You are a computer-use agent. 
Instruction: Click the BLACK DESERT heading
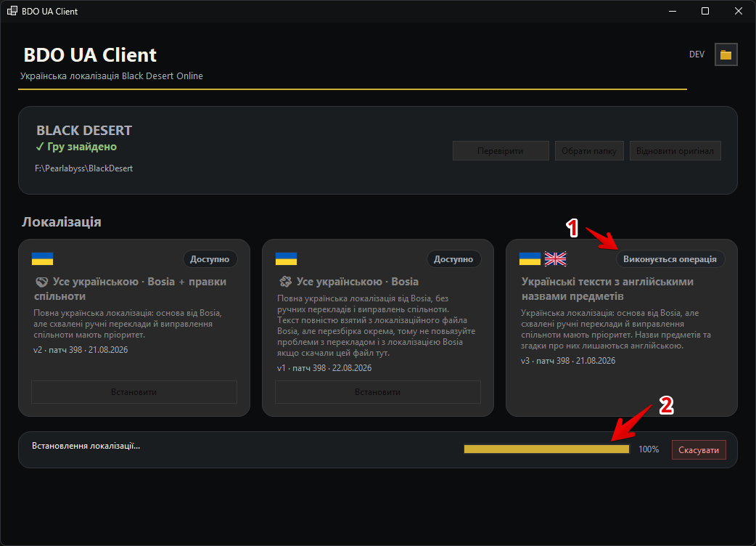click(84, 130)
